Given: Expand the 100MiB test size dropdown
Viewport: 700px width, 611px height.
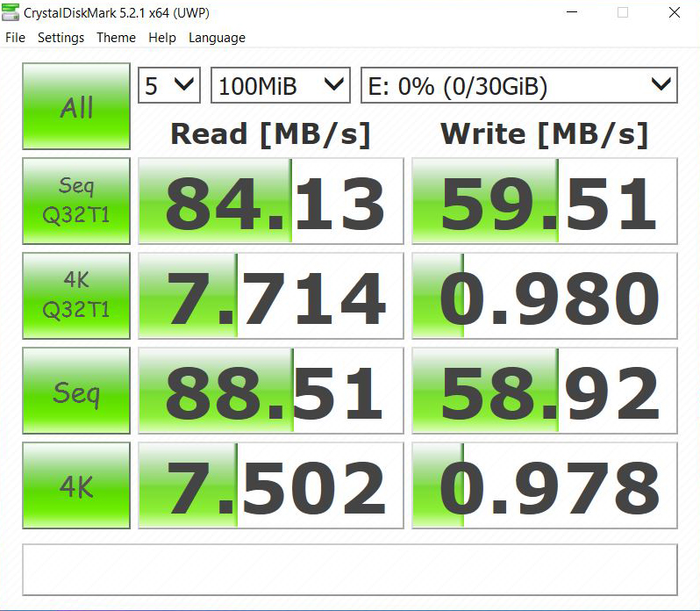Looking at the screenshot, I should 281,86.
